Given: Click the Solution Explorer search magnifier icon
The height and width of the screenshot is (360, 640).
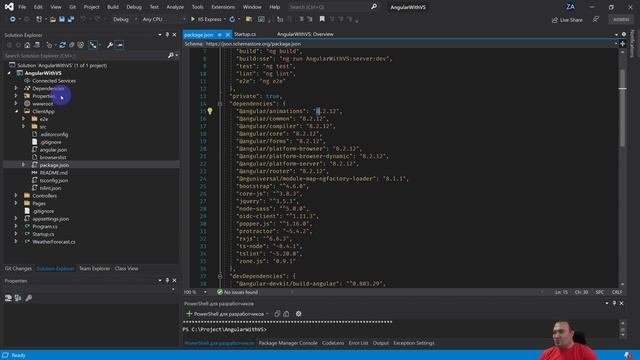Looking at the screenshot, I should pos(171,56).
